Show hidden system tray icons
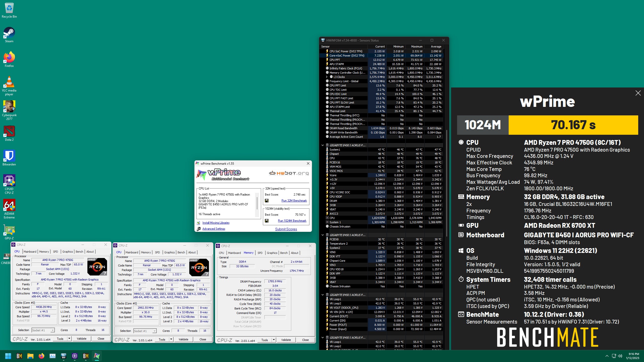The width and height of the screenshot is (644, 362). tap(607, 356)
